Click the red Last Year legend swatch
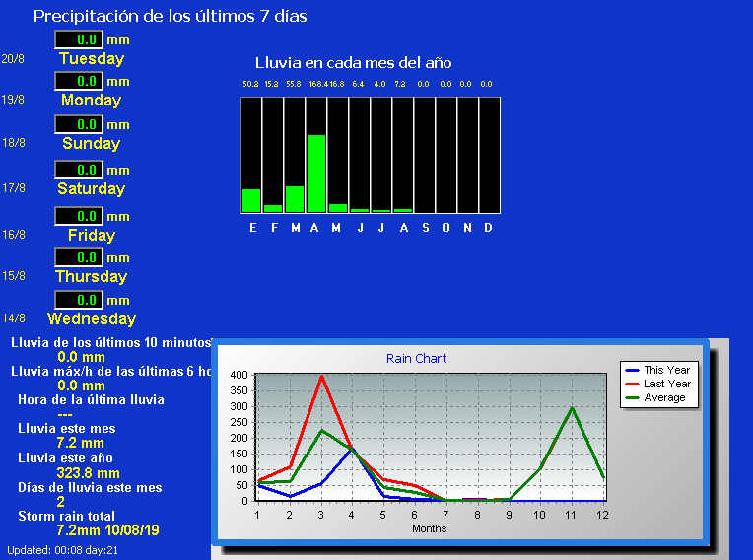The height and width of the screenshot is (560, 753). [632, 384]
